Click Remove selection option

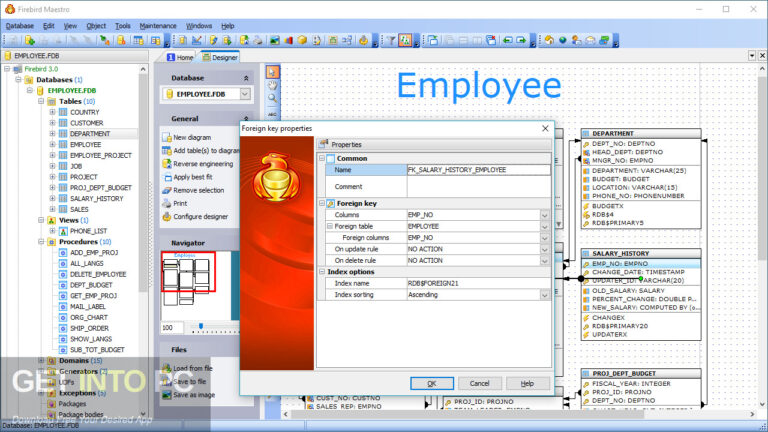[x=198, y=191]
